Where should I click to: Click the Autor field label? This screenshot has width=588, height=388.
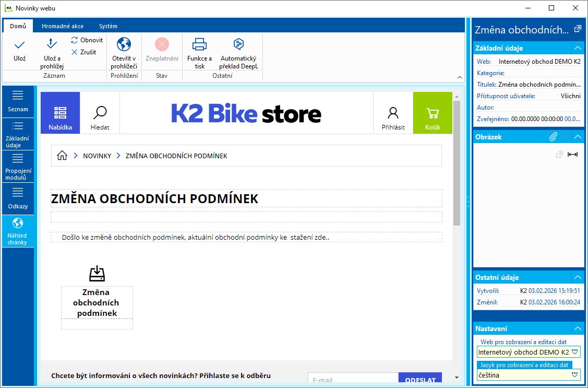point(485,108)
